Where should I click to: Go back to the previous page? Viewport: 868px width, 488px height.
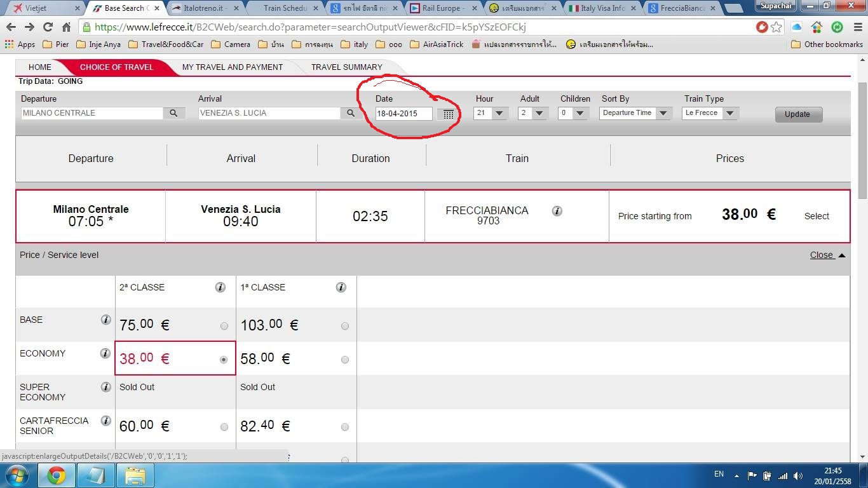click(11, 27)
